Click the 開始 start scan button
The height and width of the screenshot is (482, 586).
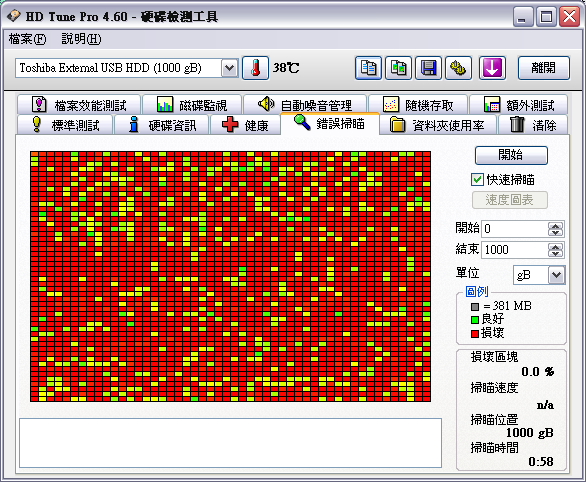(511, 155)
